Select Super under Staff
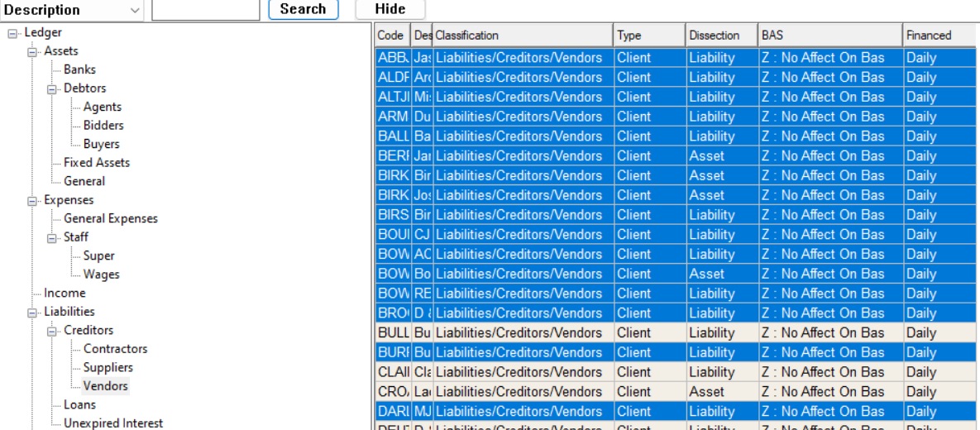Screen dimensions: 980x430 [x=99, y=256]
